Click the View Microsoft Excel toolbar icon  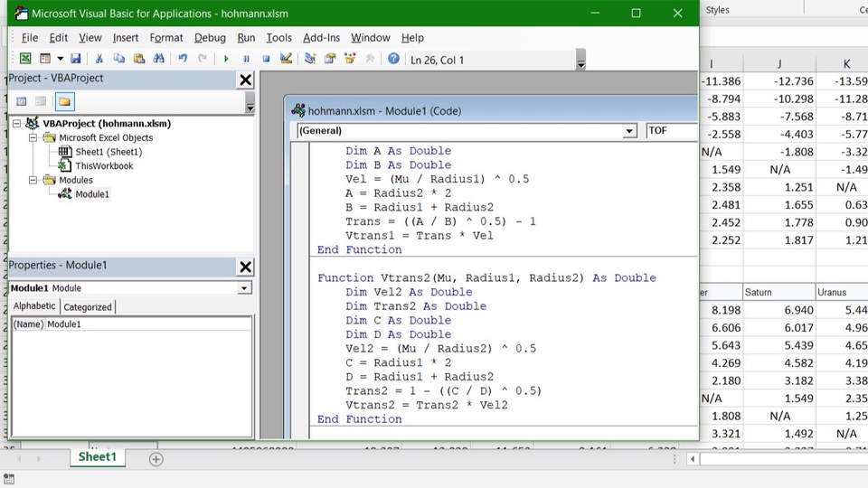click(25, 58)
